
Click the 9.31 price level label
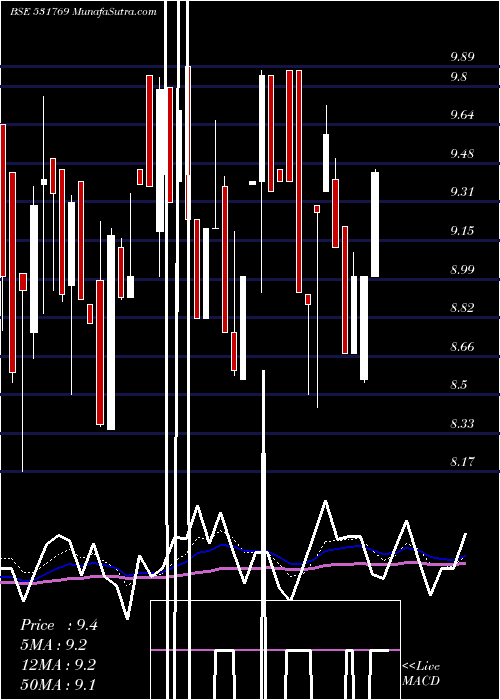pyautogui.click(x=462, y=192)
